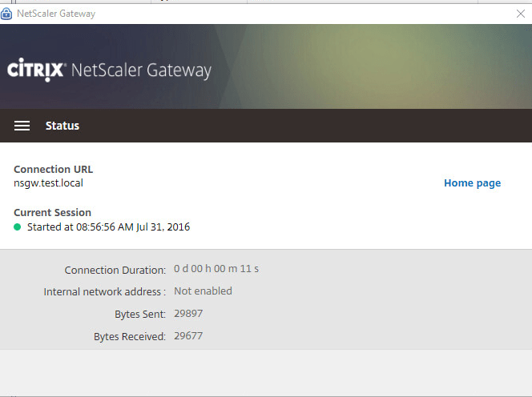This screenshot has width=532, height=397.
Task: Open the Home page link
Action: 472,183
